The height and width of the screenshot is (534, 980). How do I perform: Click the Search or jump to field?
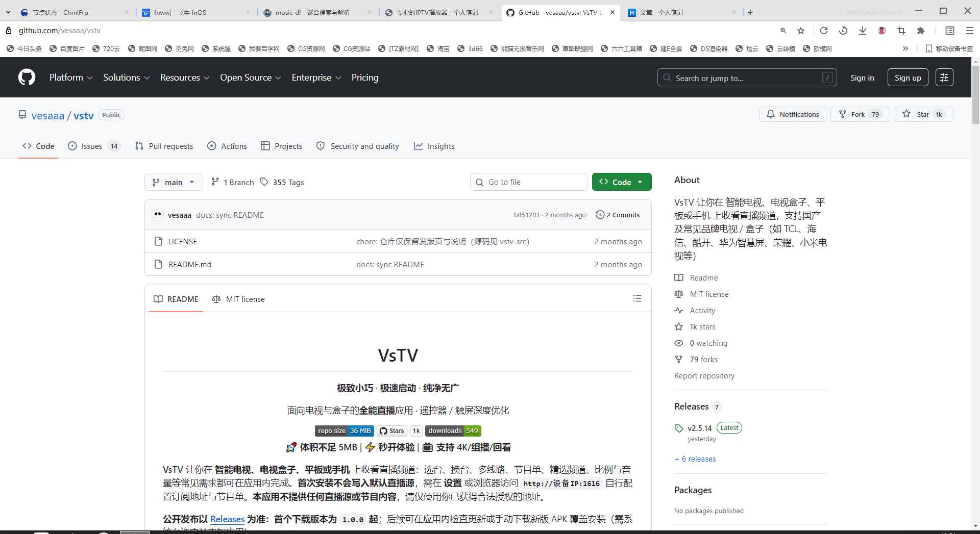(747, 78)
